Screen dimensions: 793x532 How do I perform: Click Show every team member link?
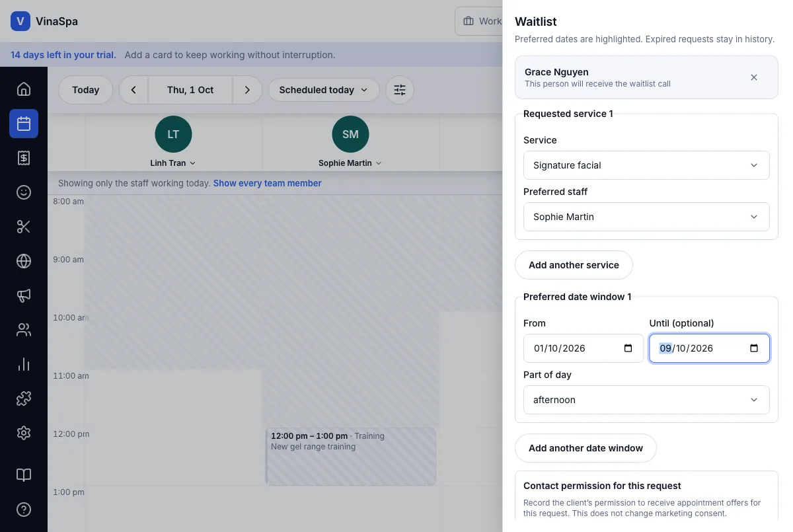coord(268,183)
